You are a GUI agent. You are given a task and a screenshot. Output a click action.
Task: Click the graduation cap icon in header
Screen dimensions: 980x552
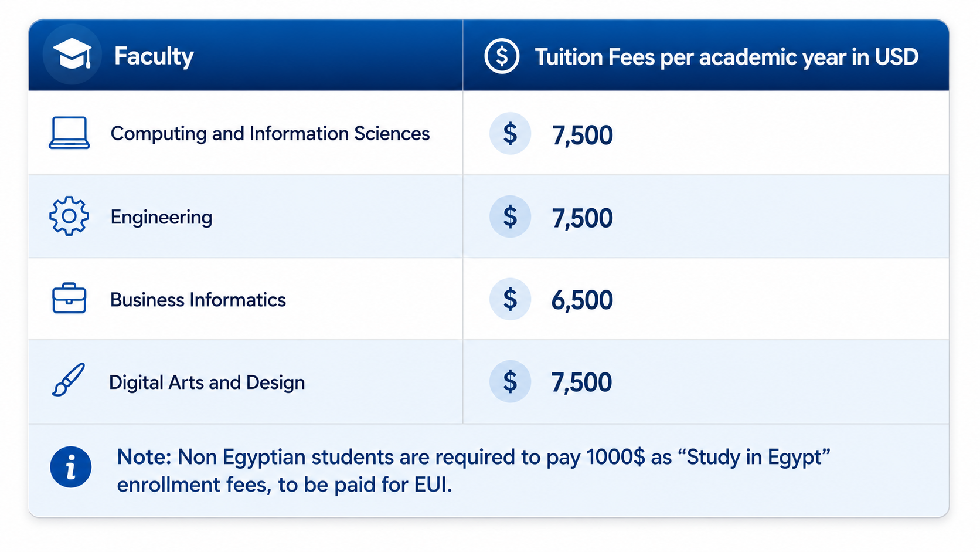point(72,55)
